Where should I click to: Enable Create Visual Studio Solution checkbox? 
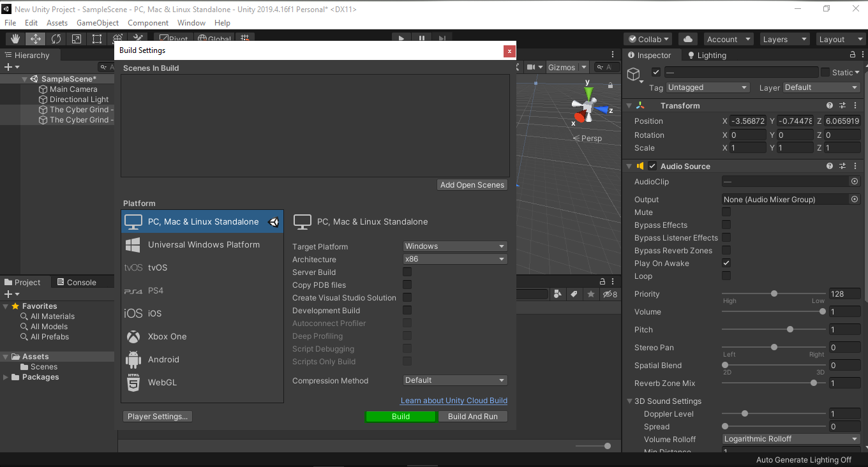point(407,297)
